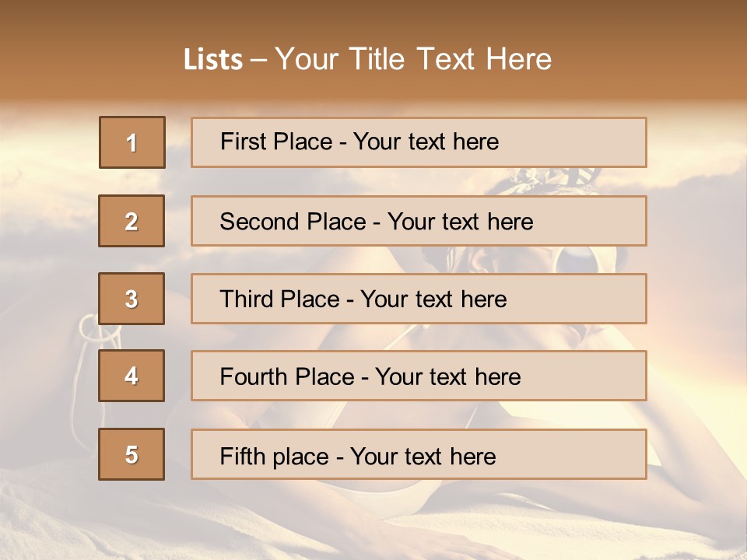Click the "Fifth place - Your text here" bar

coord(419,454)
